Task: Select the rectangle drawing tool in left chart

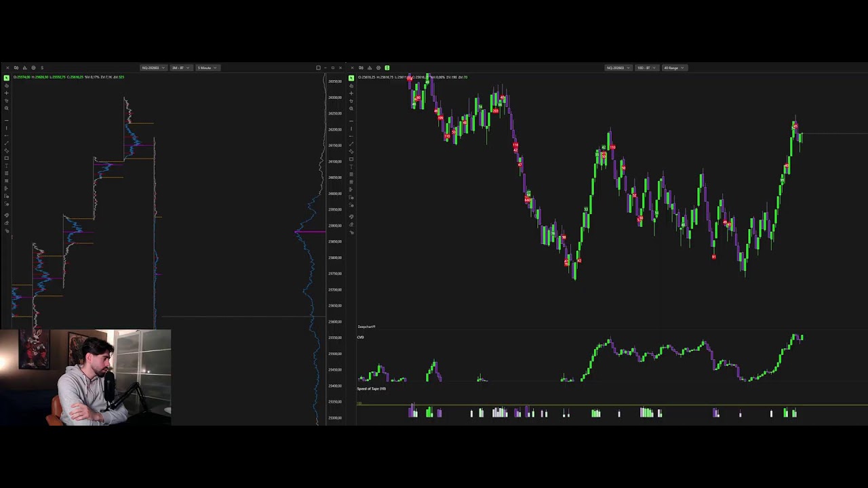Action: [7, 158]
